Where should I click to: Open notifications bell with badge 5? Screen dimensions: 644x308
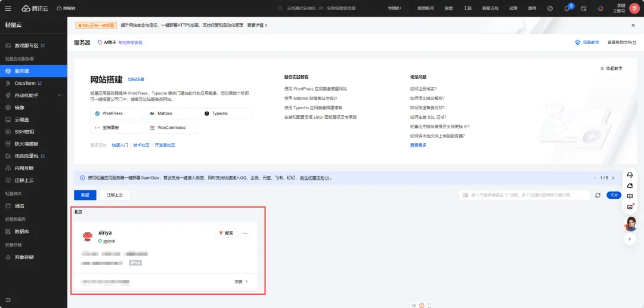click(567, 8)
